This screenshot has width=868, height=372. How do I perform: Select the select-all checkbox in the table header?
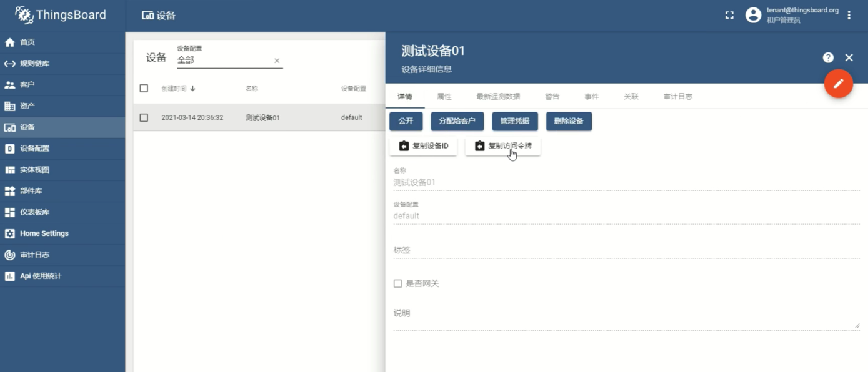142,88
